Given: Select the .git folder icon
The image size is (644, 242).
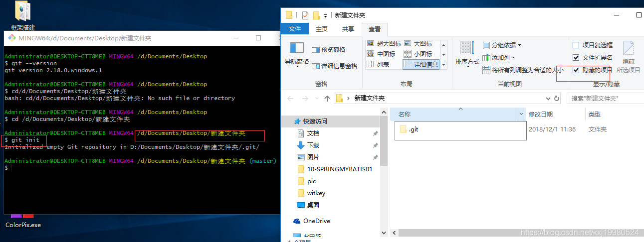Looking at the screenshot, I should pyautogui.click(x=404, y=129).
